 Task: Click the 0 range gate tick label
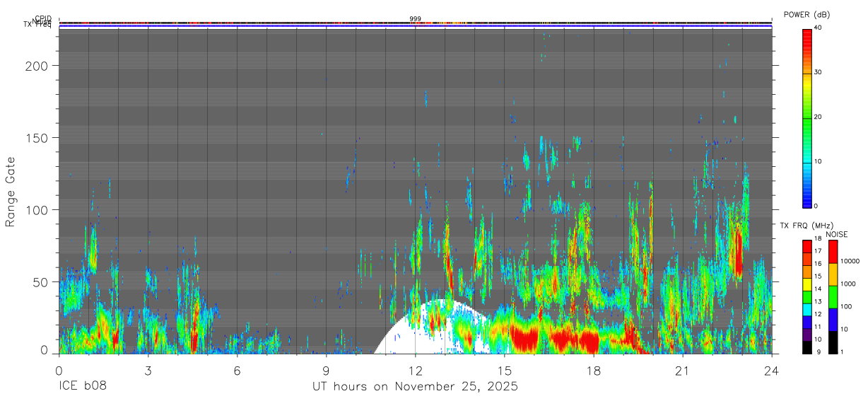[x=45, y=350]
